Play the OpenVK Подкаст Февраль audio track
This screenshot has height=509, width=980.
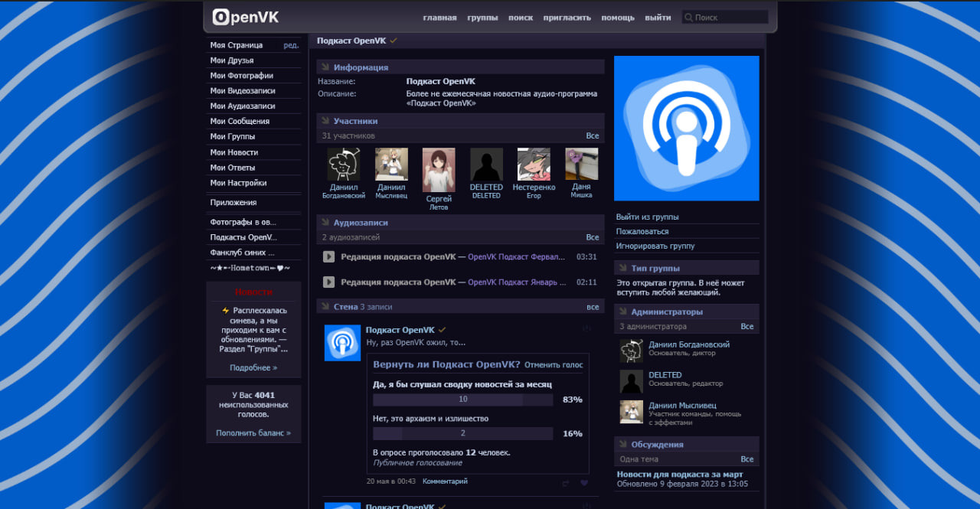[x=328, y=257]
